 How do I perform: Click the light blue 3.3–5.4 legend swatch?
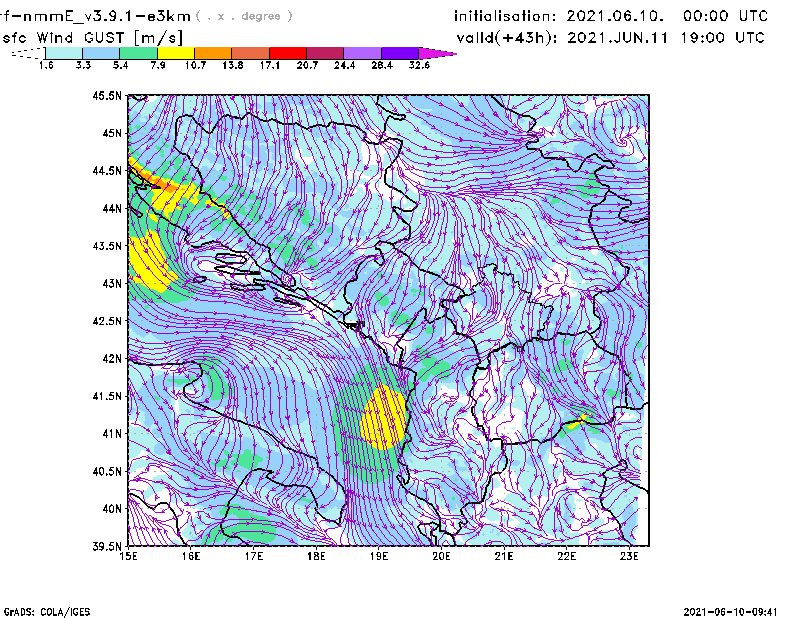101,53
